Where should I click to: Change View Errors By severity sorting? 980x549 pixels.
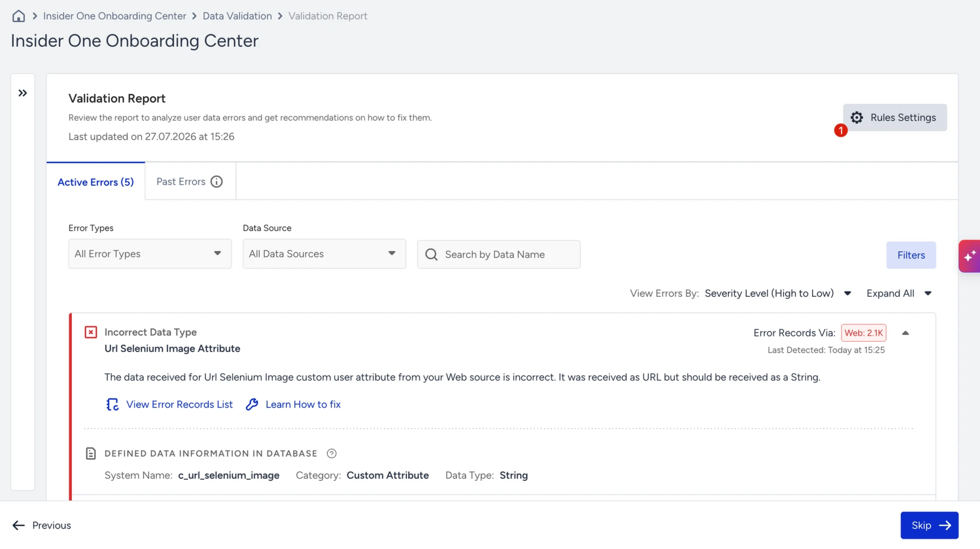tap(778, 294)
